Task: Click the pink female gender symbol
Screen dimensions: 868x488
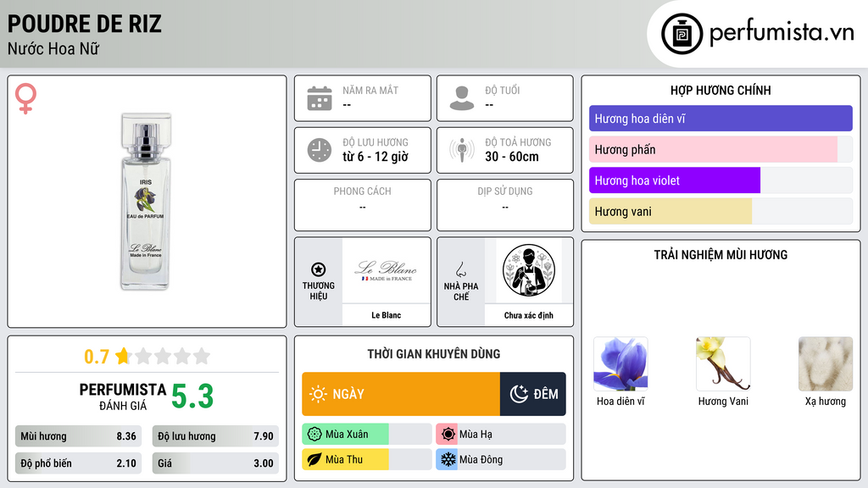Action: pos(25,98)
